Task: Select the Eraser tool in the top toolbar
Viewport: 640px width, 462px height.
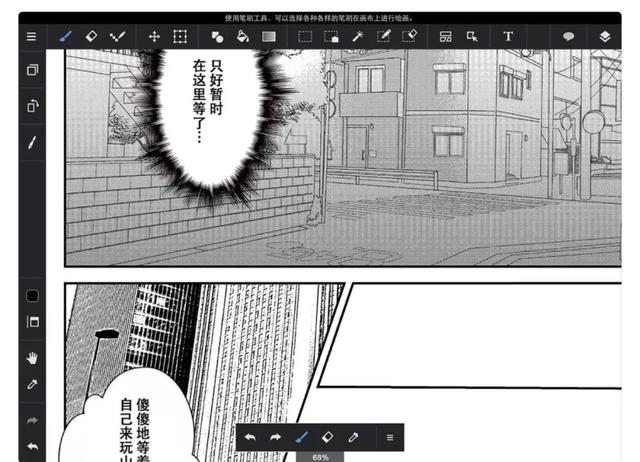Action: [x=91, y=36]
